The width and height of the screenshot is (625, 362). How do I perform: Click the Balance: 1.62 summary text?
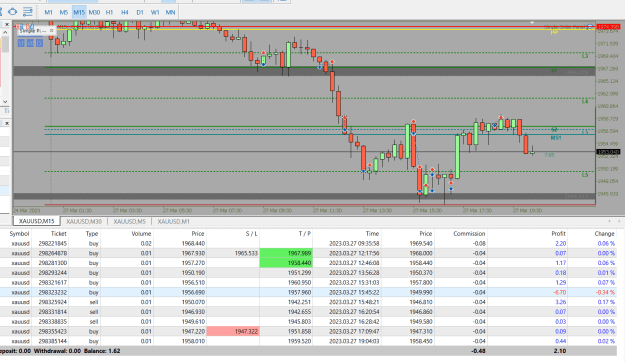pos(102,351)
